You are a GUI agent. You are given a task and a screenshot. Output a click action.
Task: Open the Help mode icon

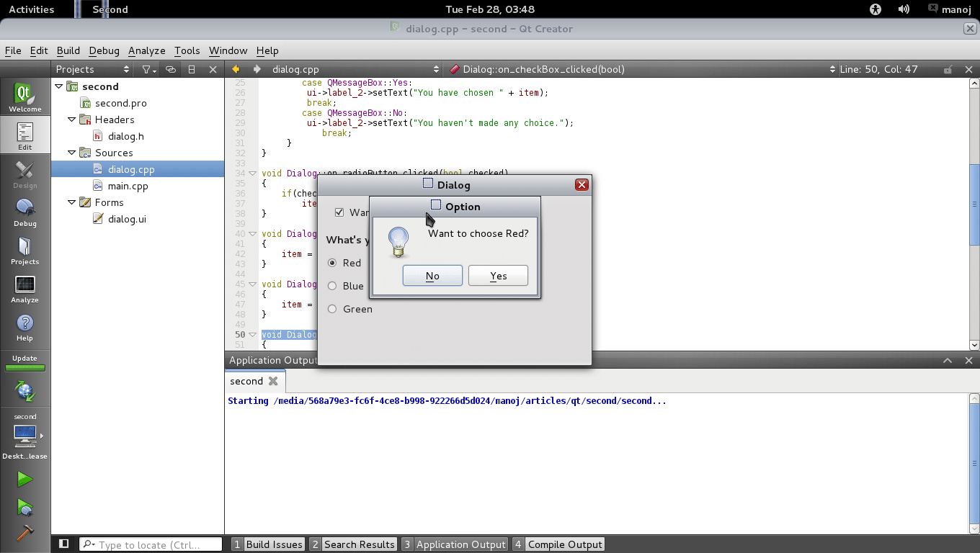pos(24,327)
